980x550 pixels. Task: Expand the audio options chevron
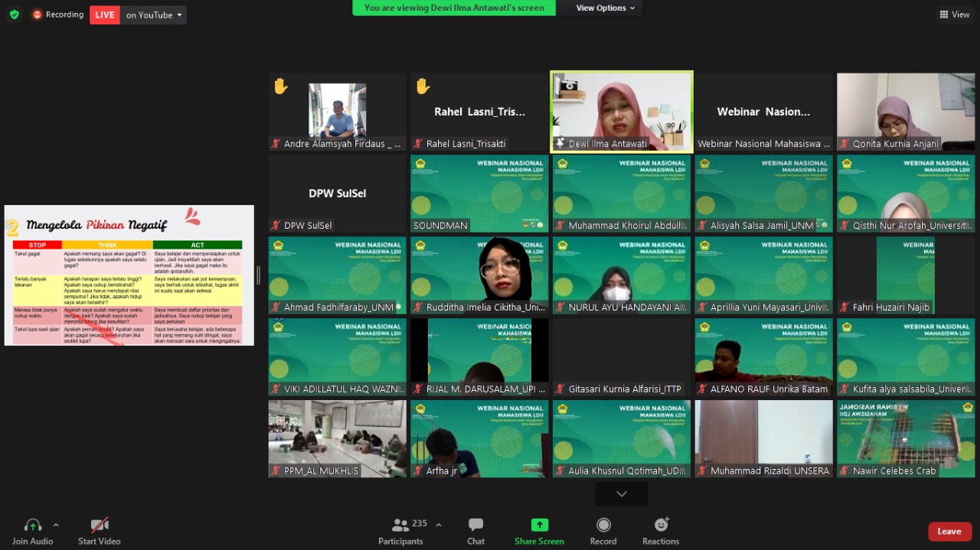point(56,525)
